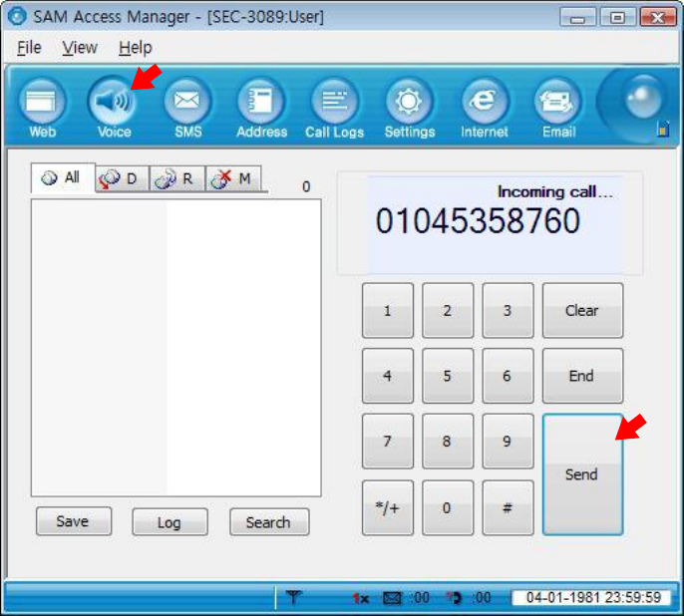Click the Incoming call status text
The width and height of the screenshot is (684, 616).
(554, 191)
